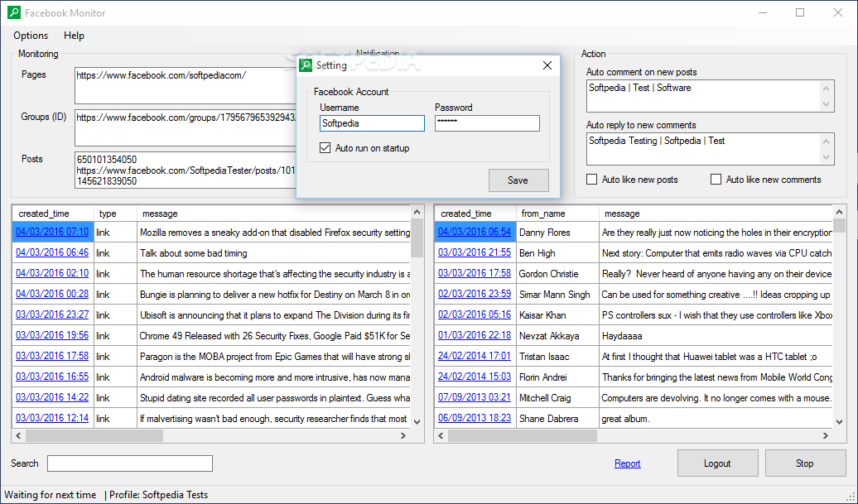Enable Auto like new comments
858x504 pixels.
click(716, 180)
